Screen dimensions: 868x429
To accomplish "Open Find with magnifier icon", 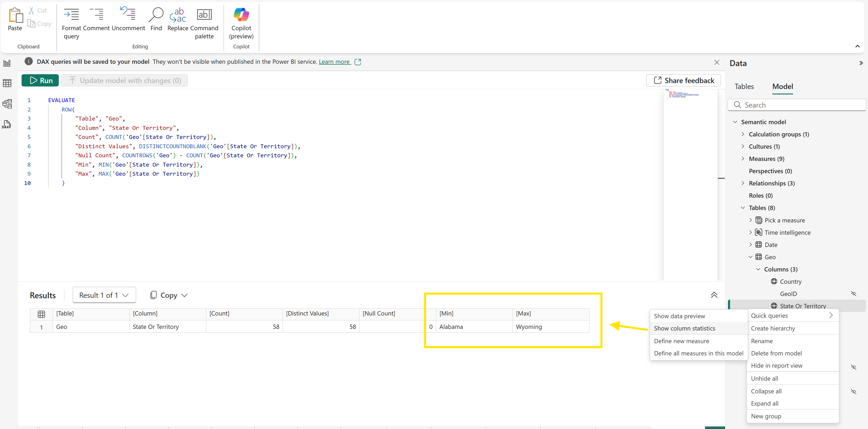I will (x=156, y=15).
